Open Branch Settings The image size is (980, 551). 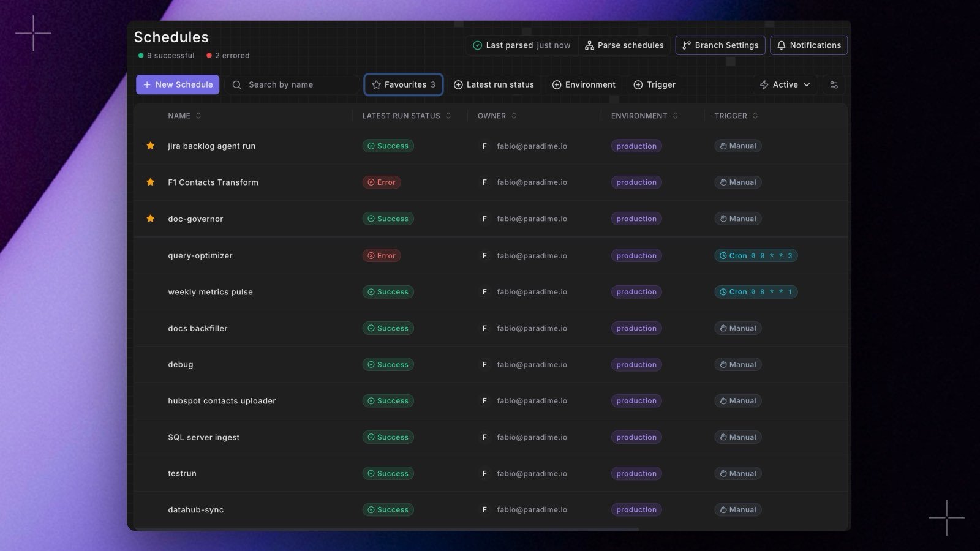(x=720, y=45)
